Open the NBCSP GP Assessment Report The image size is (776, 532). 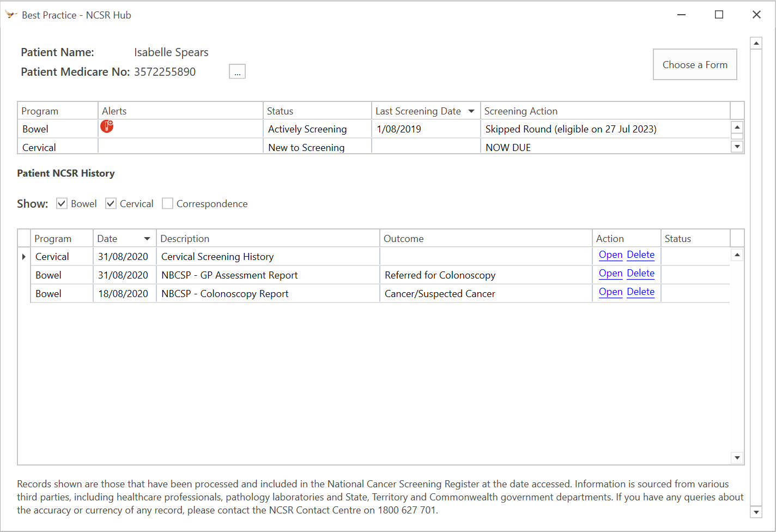pyautogui.click(x=610, y=273)
